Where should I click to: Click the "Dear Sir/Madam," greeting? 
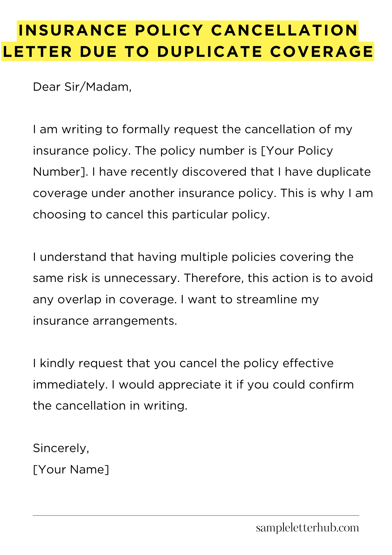(82, 87)
